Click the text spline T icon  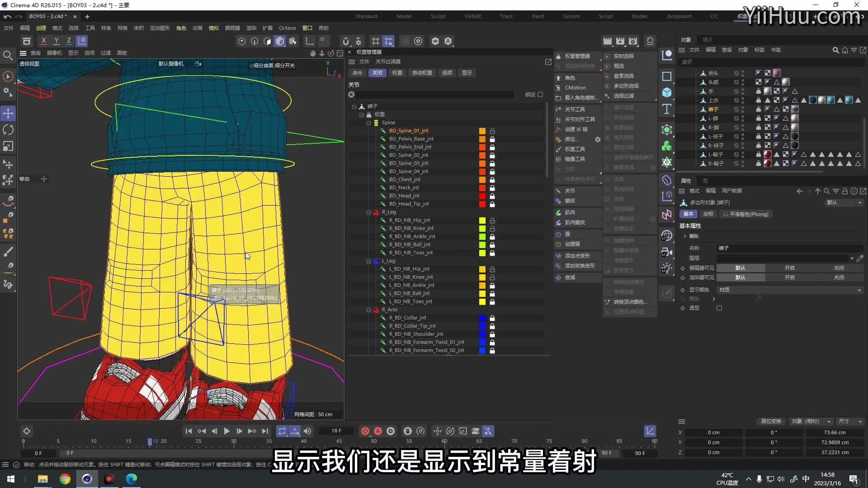[x=667, y=109]
